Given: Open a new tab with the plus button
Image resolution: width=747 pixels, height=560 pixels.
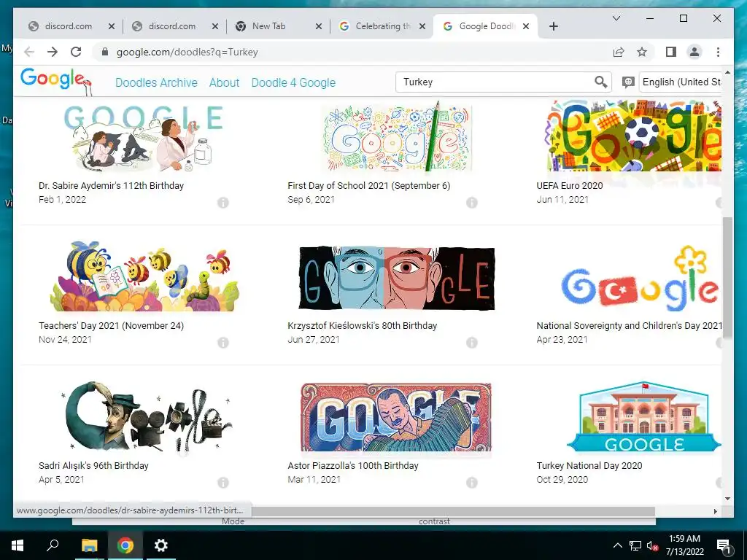Looking at the screenshot, I should coord(553,26).
